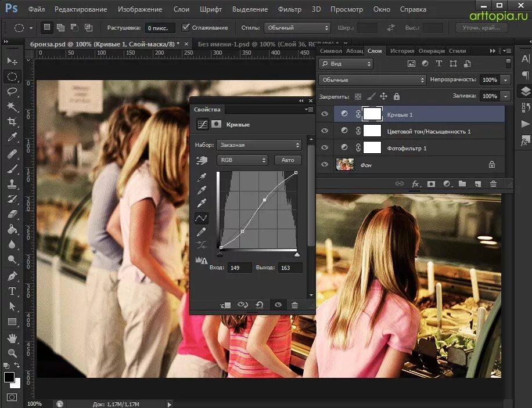The width and height of the screenshot is (532, 408).
Task: Toggle lock transparent pixels
Action: point(358,97)
